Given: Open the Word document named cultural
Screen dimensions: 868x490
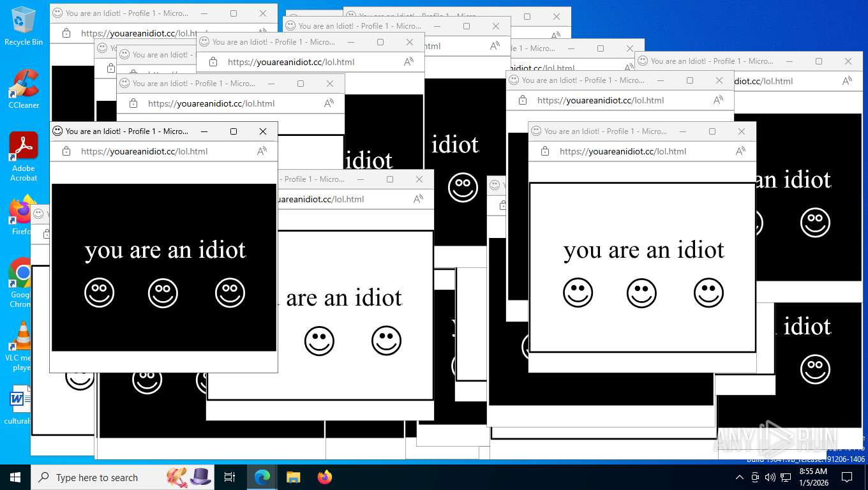Looking at the screenshot, I should [19, 405].
